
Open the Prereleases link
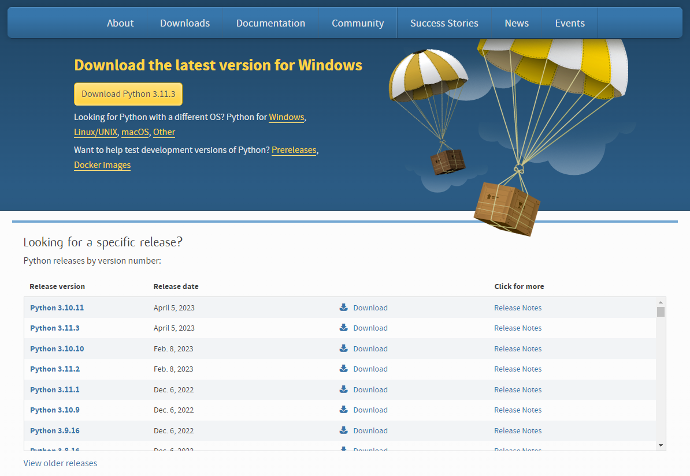[294, 150]
